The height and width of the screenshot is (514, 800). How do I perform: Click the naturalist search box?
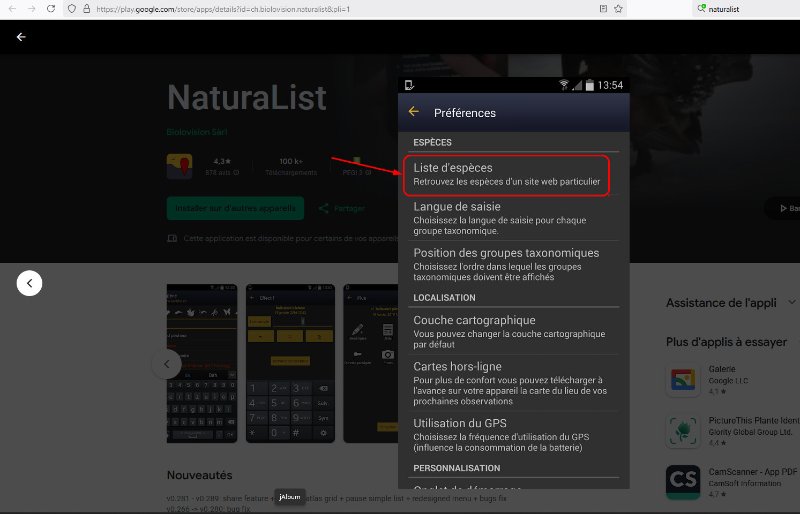(745, 9)
